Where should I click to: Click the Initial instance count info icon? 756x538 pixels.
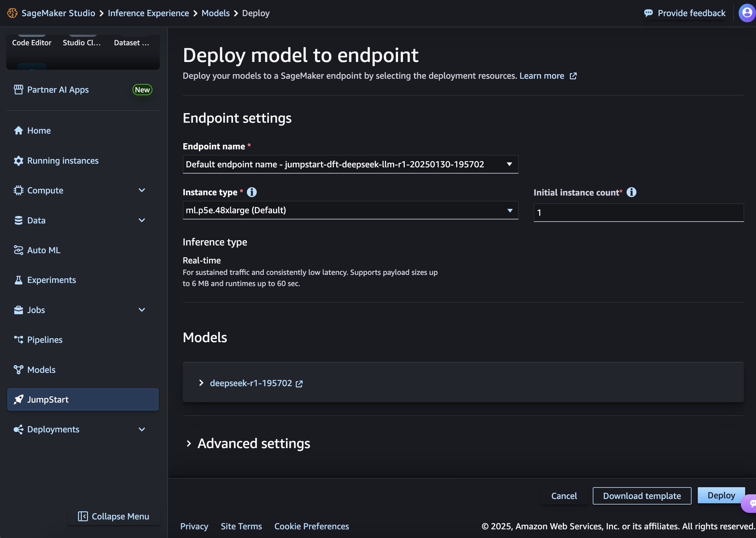tap(631, 192)
